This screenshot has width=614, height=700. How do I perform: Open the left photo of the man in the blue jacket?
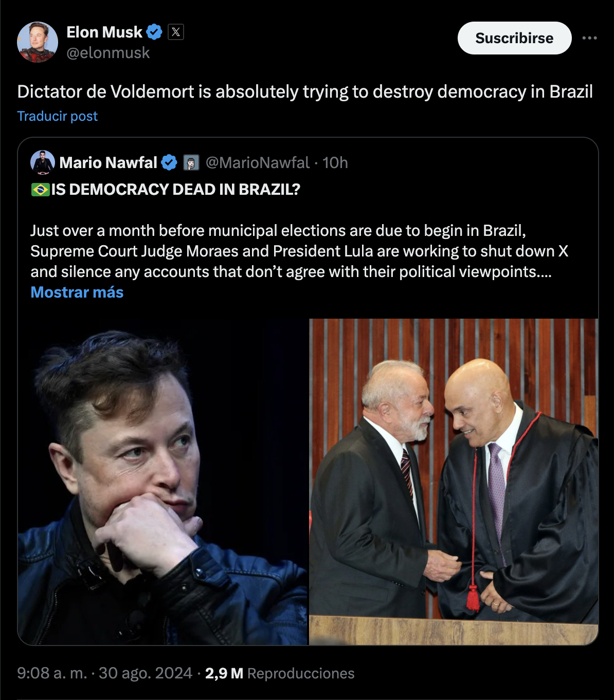click(163, 482)
